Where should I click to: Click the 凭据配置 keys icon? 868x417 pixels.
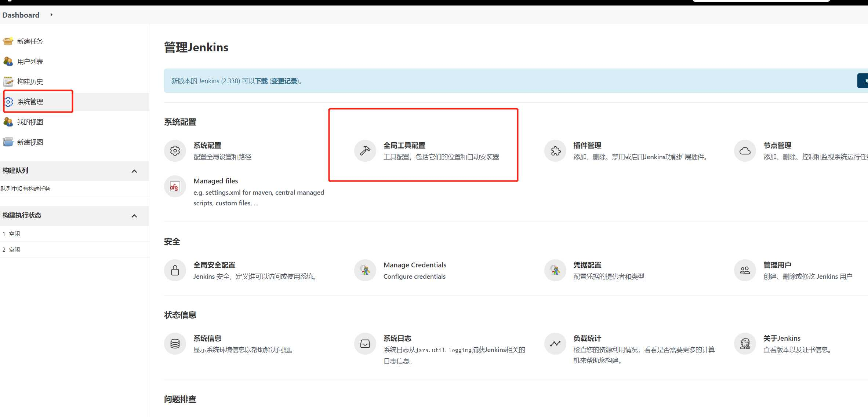tap(555, 270)
